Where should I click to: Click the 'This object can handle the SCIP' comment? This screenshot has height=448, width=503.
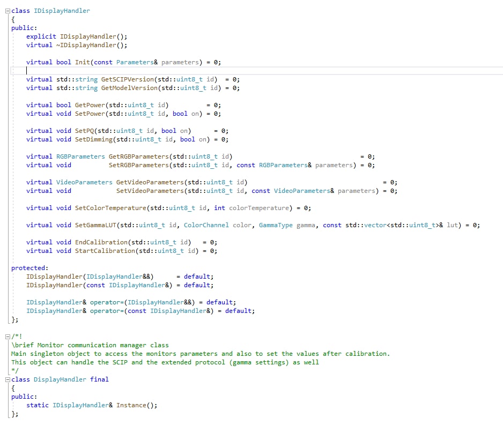(x=165, y=362)
